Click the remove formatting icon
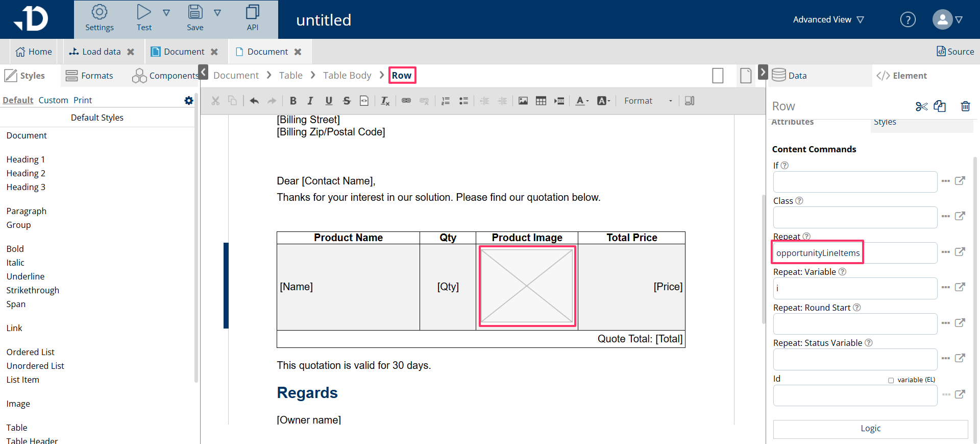Image resolution: width=980 pixels, height=444 pixels. pyautogui.click(x=385, y=101)
